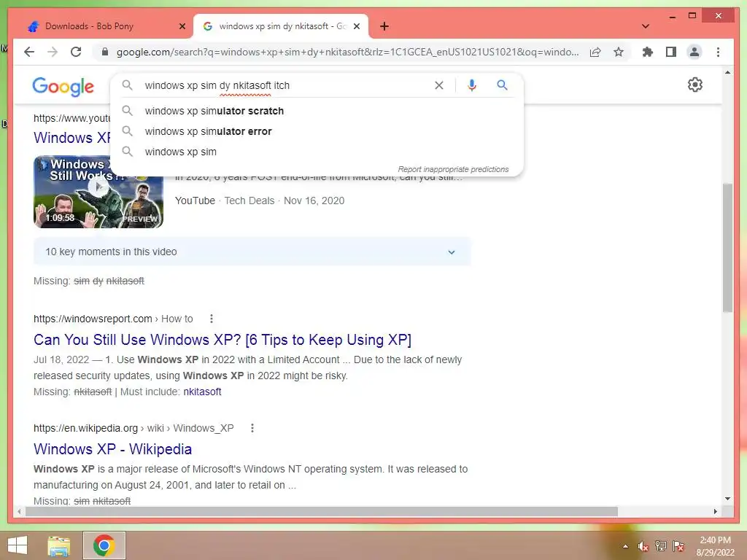Open the Action Center flag icon
This screenshot has width=747, height=560.
[678, 546]
